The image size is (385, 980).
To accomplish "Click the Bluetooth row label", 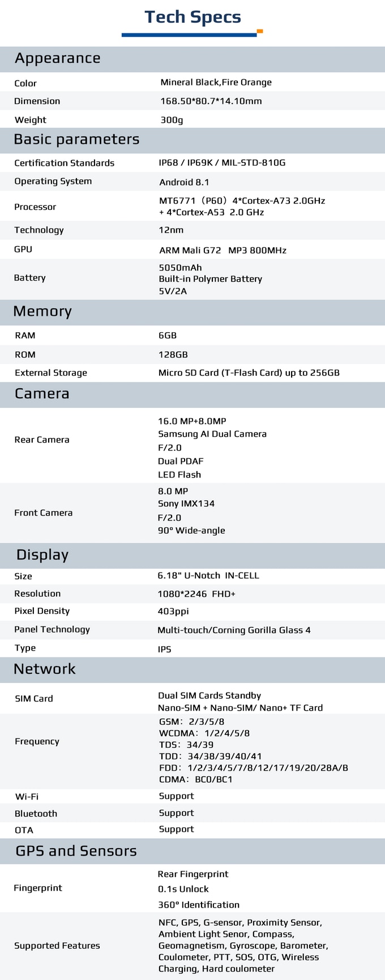I will (36, 814).
